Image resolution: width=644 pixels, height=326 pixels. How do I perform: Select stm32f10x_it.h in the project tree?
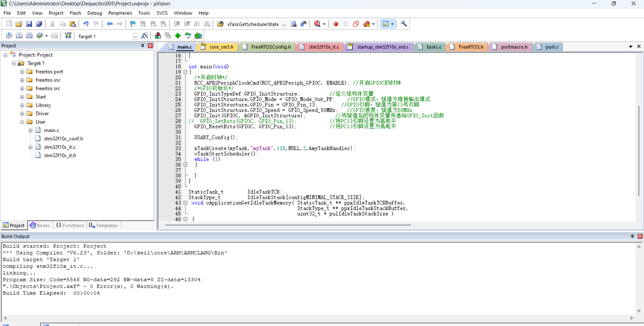[x=60, y=155]
